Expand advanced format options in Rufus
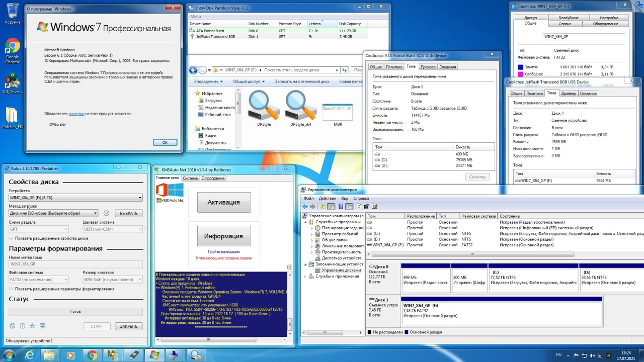This screenshot has width=644, height=362. (62, 289)
